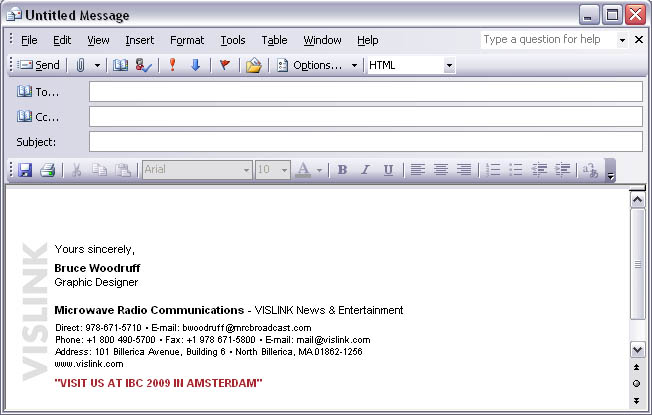
Task: Open the Format menu
Action: [187, 40]
